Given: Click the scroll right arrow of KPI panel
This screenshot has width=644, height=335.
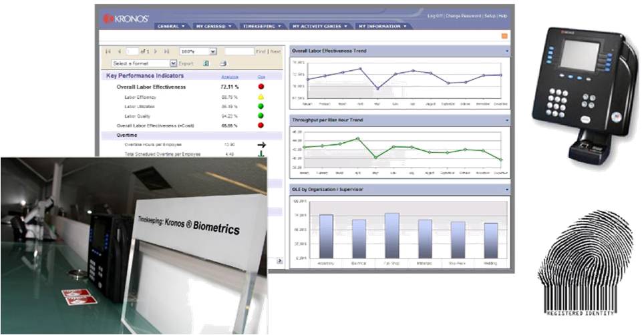Looking at the screenshot, I should (x=280, y=261).
